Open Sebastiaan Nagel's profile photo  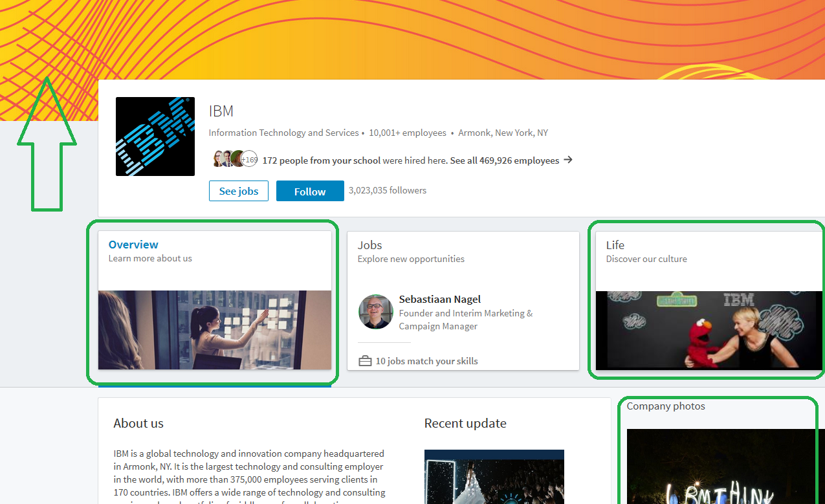(376, 312)
